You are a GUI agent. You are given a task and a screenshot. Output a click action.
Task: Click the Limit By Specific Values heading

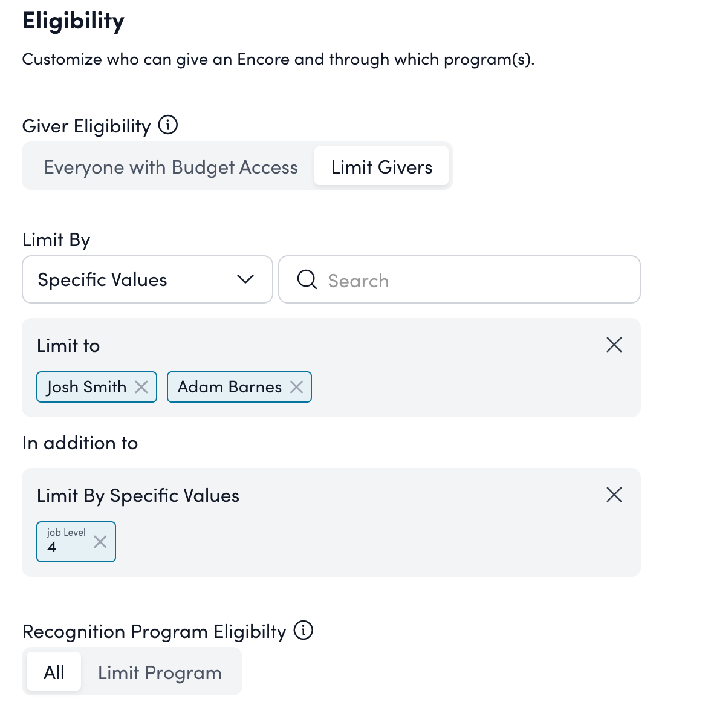138,495
